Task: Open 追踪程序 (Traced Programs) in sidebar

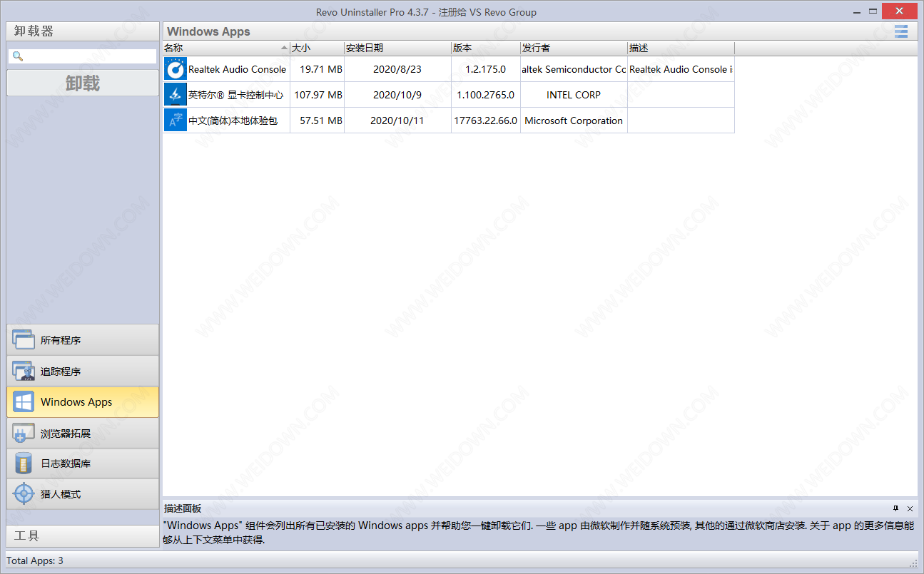Action: click(x=83, y=371)
